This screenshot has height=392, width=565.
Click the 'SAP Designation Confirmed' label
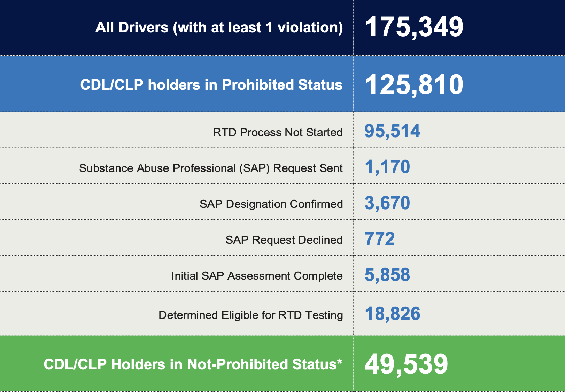click(271, 204)
